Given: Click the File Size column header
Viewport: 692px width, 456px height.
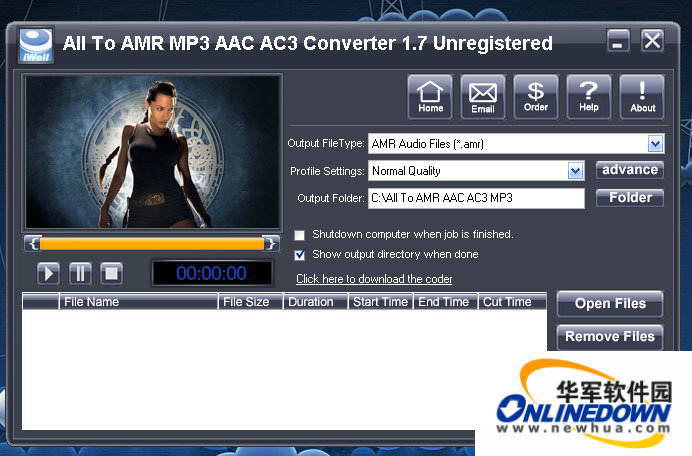Looking at the screenshot, I should click(x=250, y=302).
